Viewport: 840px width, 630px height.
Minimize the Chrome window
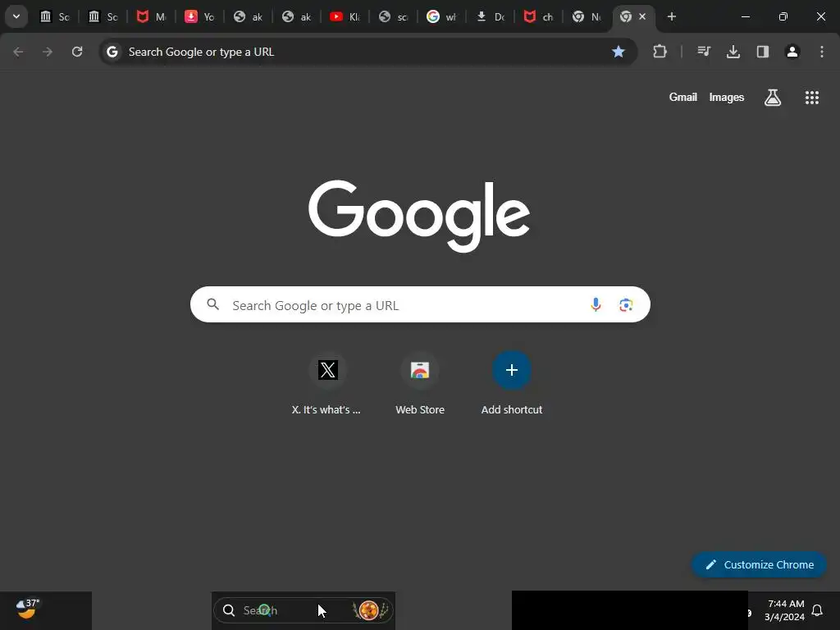745,16
